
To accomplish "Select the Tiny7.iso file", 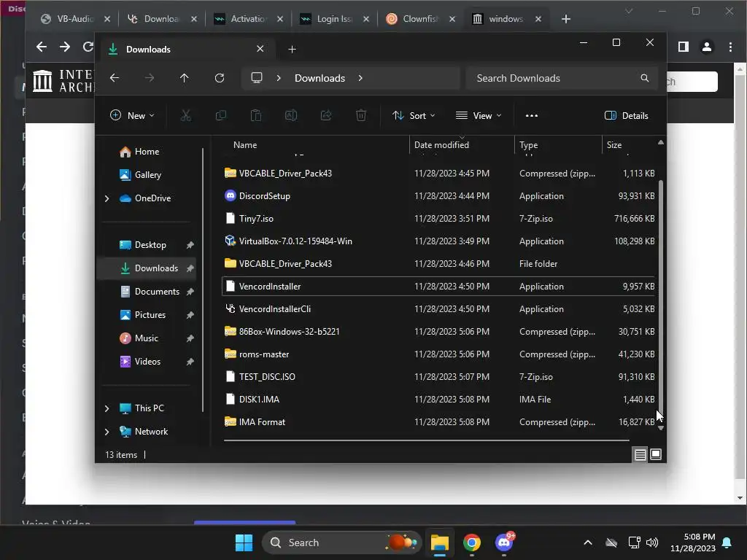I will 438,219.
